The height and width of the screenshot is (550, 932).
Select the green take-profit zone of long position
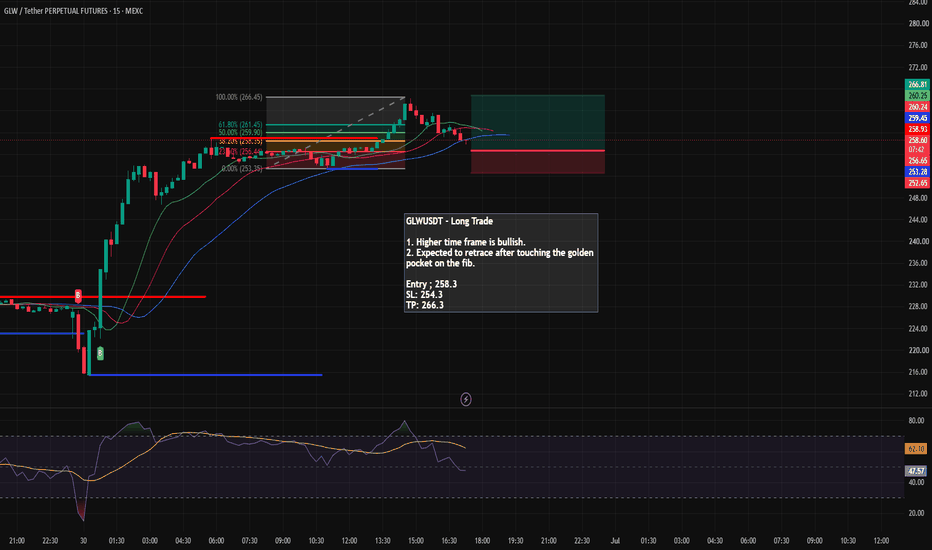tap(538, 122)
